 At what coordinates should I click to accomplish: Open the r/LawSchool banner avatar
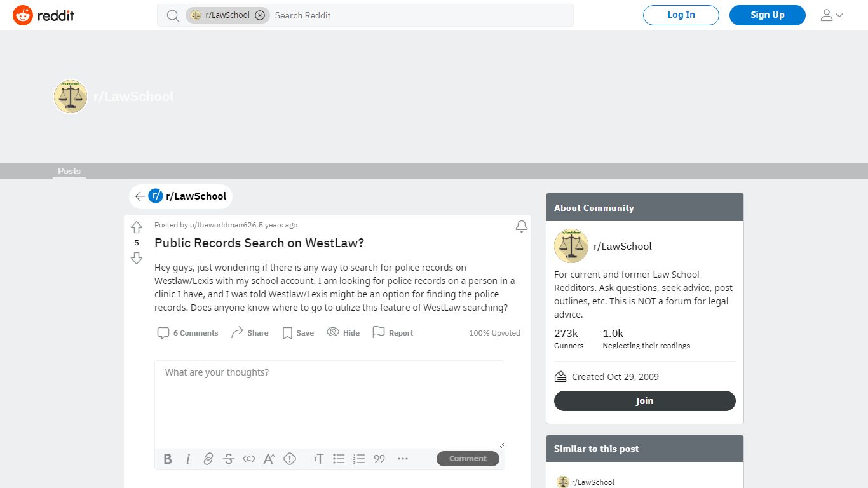71,97
